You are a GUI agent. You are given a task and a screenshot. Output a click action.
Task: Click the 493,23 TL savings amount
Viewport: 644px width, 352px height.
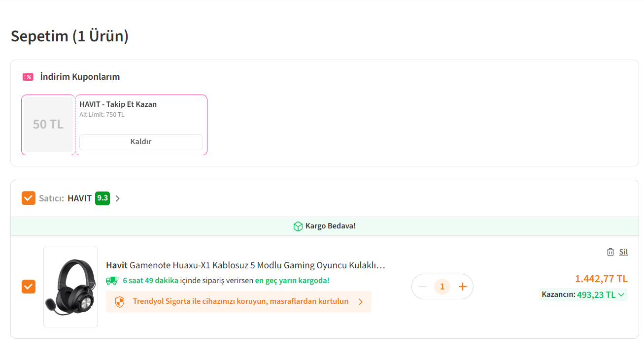pyautogui.click(x=596, y=295)
